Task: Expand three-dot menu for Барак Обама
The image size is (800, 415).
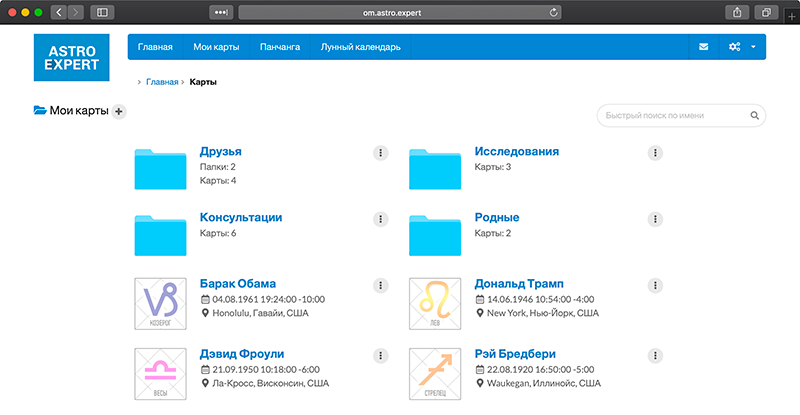Action: pyautogui.click(x=380, y=285)
